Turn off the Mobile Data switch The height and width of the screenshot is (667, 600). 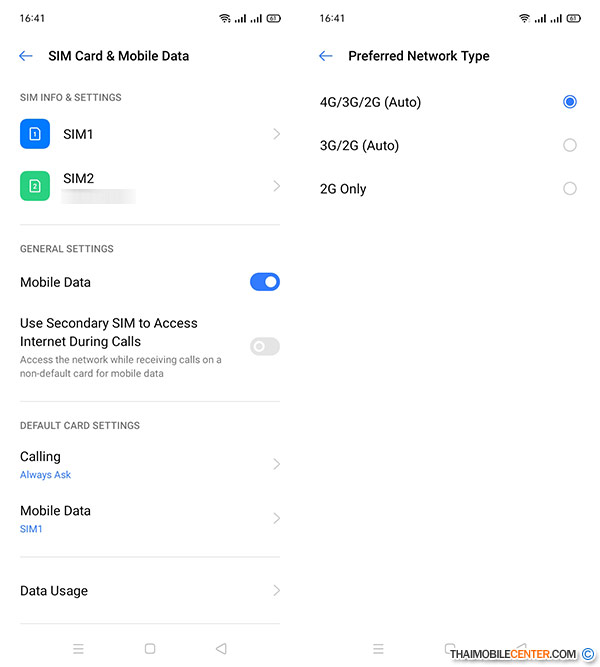coord(264,282)
